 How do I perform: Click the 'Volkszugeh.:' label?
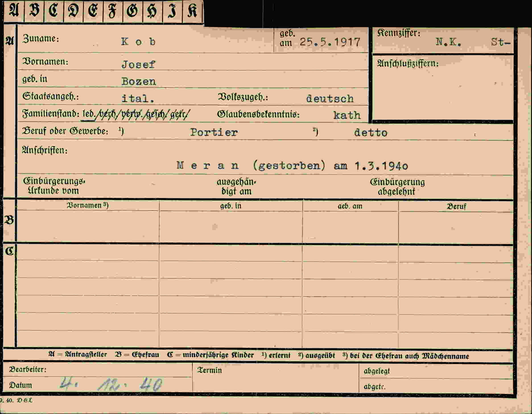[243, 97]
